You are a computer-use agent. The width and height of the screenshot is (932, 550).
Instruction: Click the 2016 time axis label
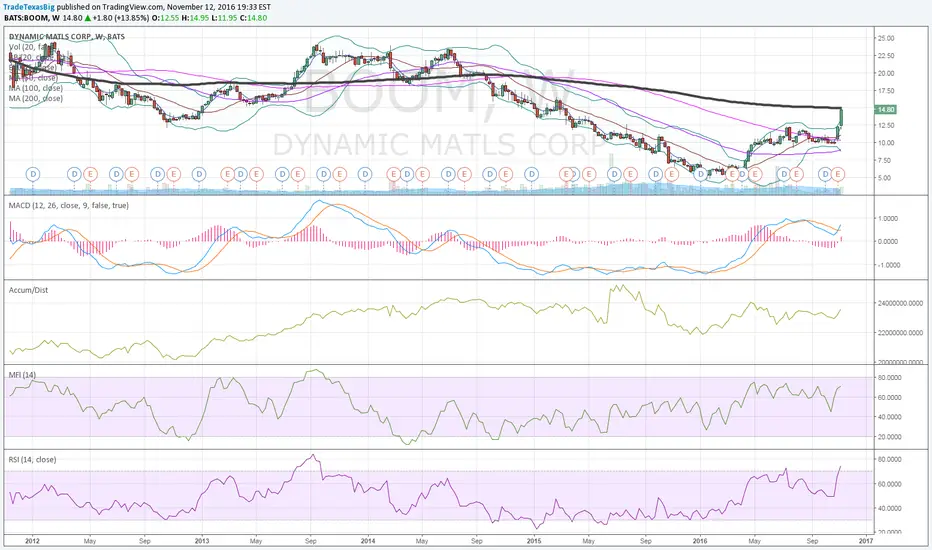(x=700, y=541)
